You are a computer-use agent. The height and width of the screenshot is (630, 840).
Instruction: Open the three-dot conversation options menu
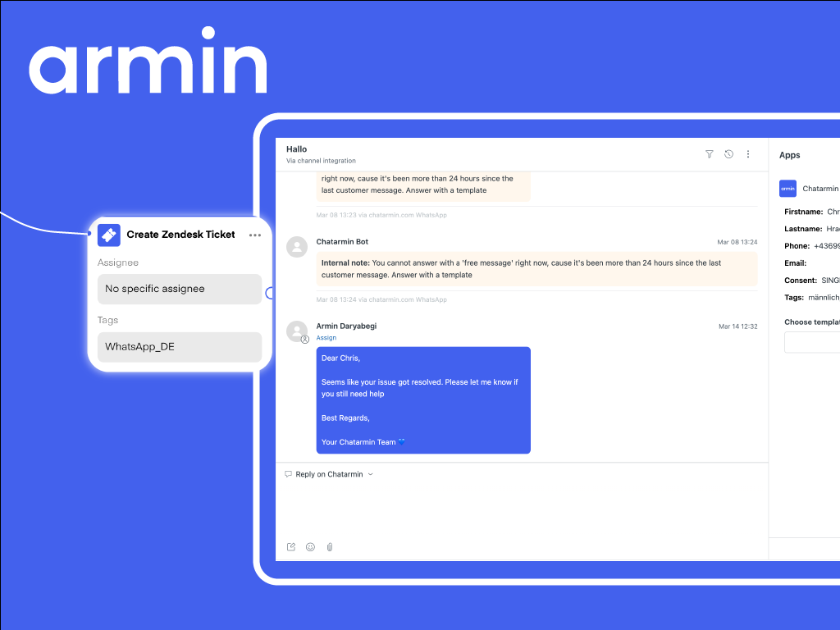[x=748, y=154]
